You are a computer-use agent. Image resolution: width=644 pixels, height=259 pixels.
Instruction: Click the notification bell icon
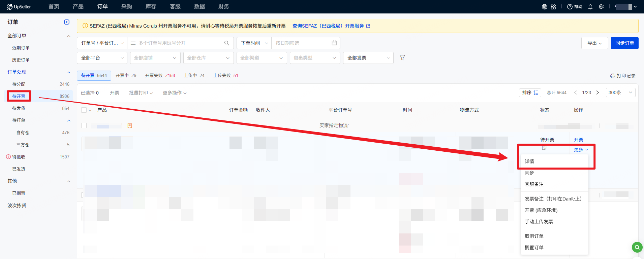pyautogui.click(x=590, y=7)
